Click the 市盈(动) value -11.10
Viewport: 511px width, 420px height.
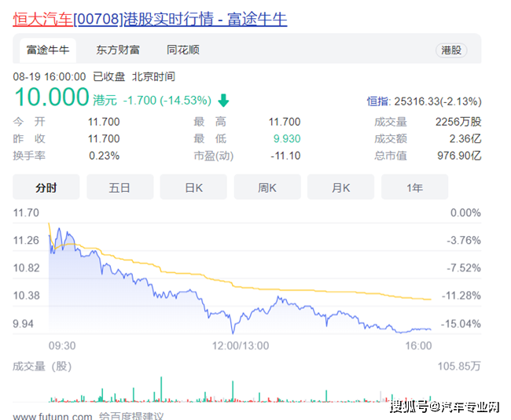coord(285,156)
